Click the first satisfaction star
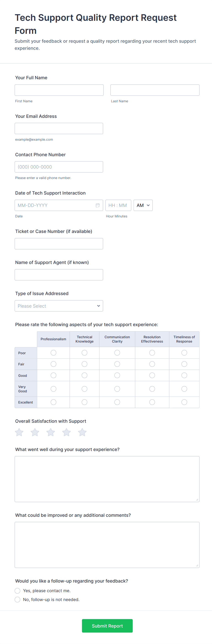The image size is (212, 644). pos(19,432)
